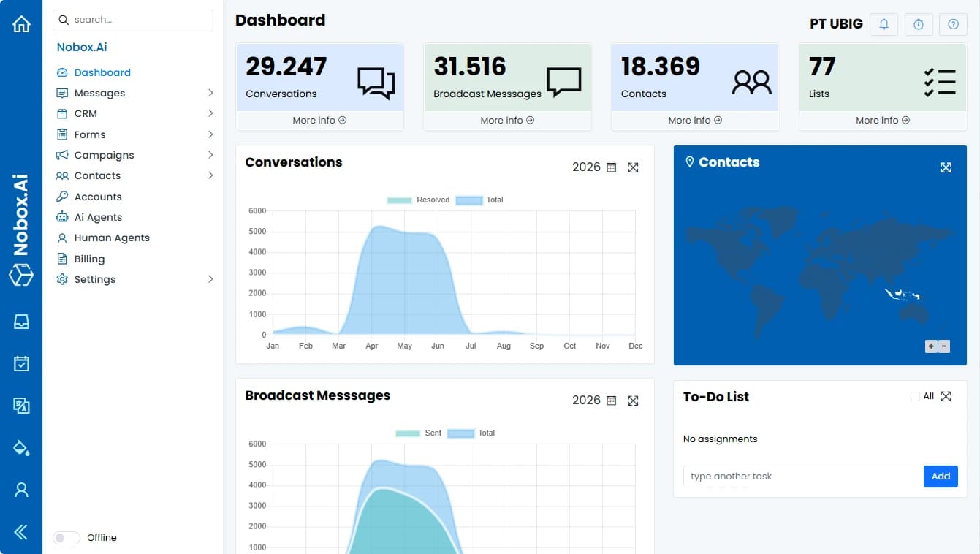
Task: Maximize the Broadcast Messages chart panel
Action: click(634, 401)
